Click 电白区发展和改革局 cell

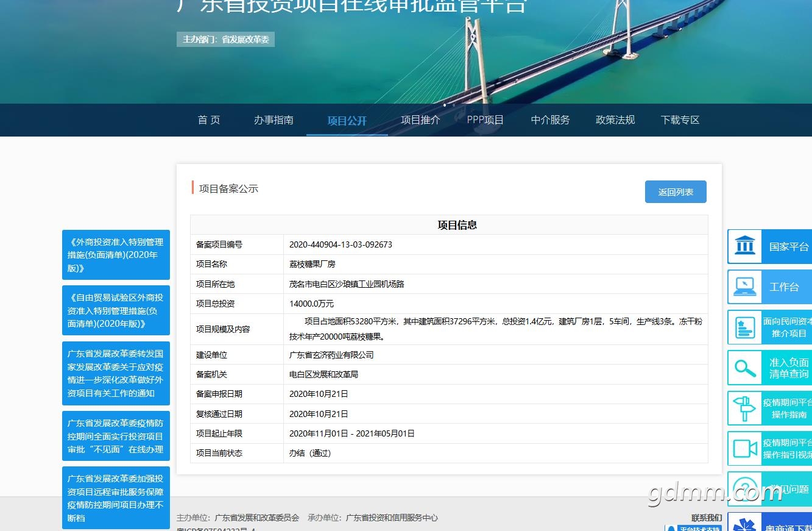(x=323, y=374)
